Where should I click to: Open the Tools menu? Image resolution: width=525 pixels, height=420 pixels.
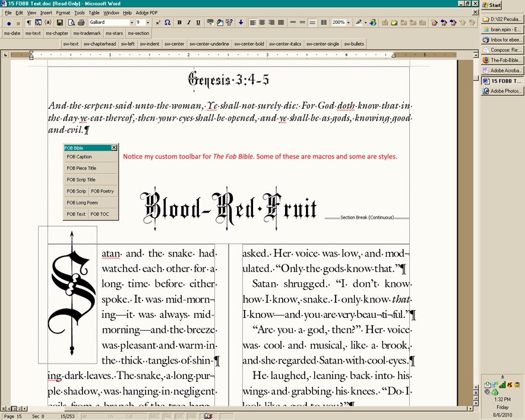click(x=80, y=12)
